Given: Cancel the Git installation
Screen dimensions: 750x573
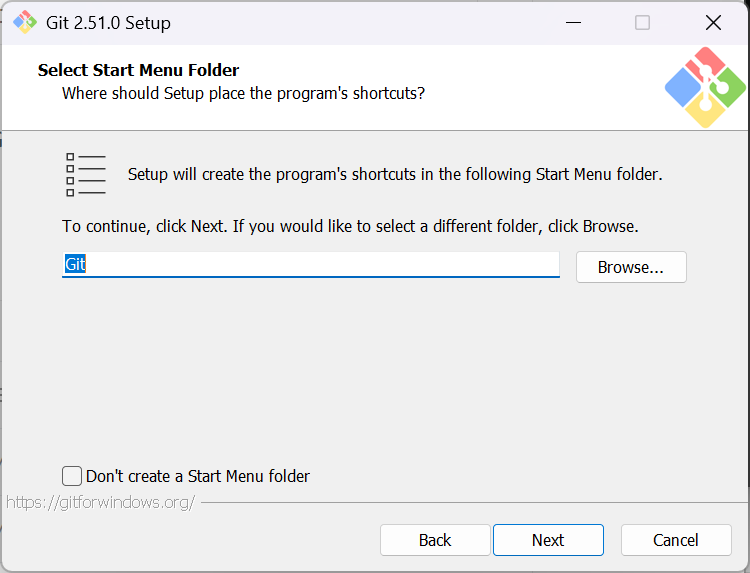Looking at the screenshot, I should pos(676,540).
